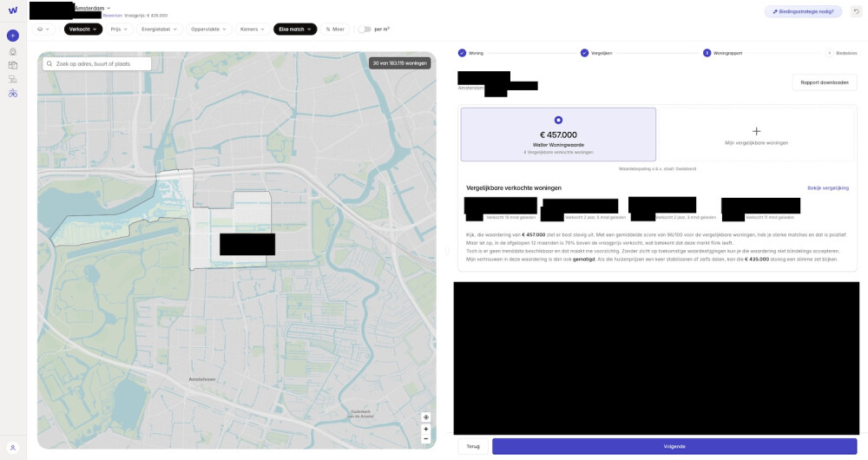Go to the Vergelijken step
Viewport: 868px width, 460px height.
coord(596,53)
